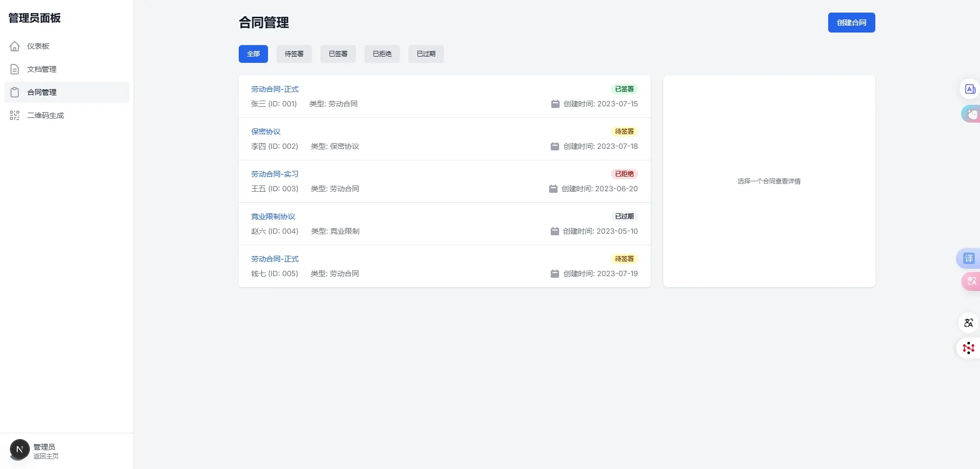Click 返回主页 link under 管理员

coord(46,456)
